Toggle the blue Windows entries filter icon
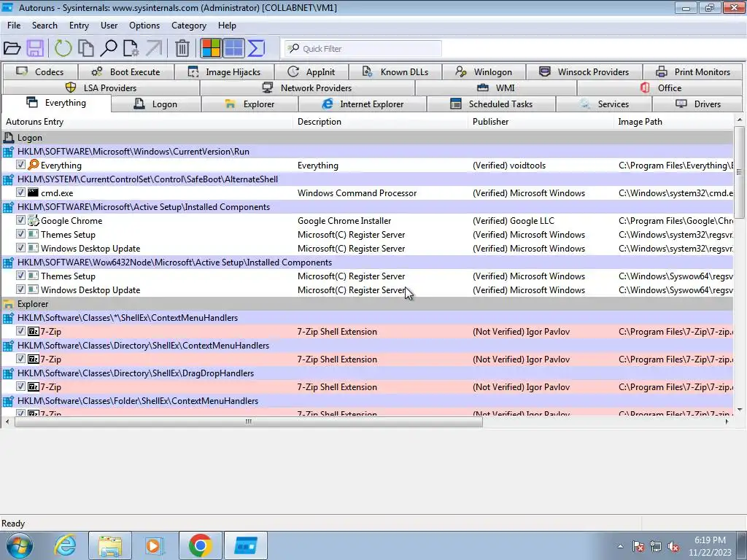Screen dimensions: 747x560 234,48
